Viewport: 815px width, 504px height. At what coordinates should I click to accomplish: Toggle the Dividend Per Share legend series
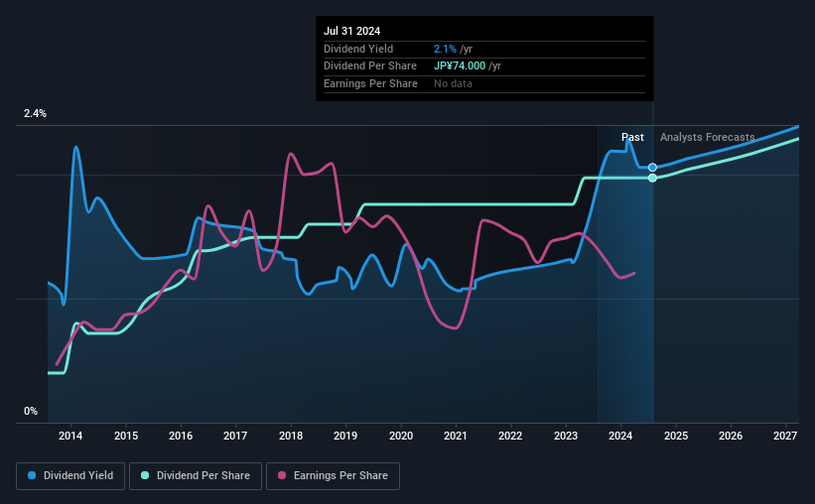[196, 476]
